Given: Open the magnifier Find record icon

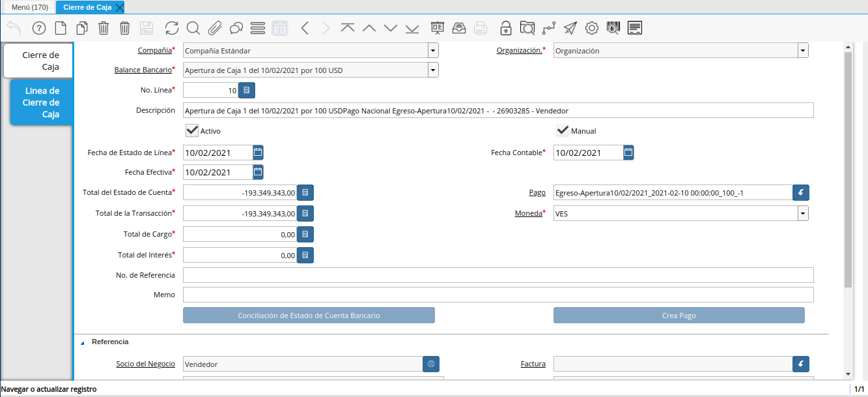Looking at the screenshot, I should 193,28.
